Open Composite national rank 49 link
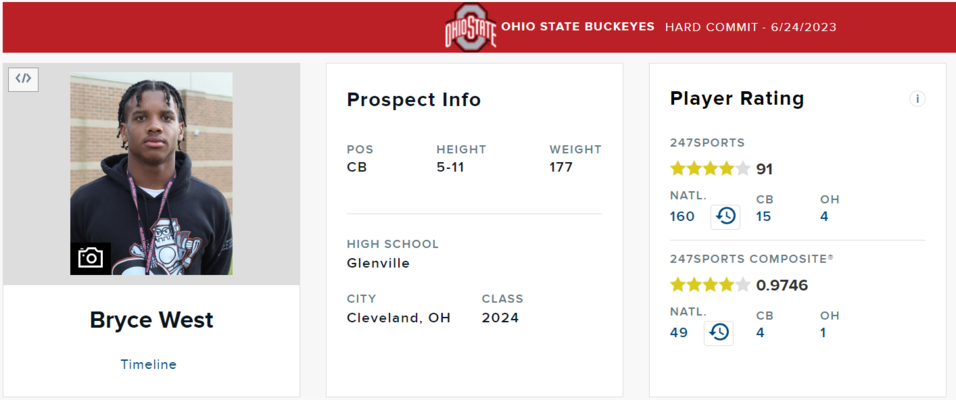The width and height of the screenshot is (956, 400). coord(679,333)
